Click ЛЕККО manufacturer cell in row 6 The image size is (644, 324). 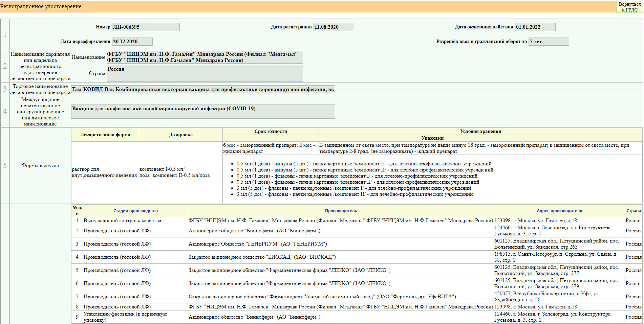[x=341, y=283]
